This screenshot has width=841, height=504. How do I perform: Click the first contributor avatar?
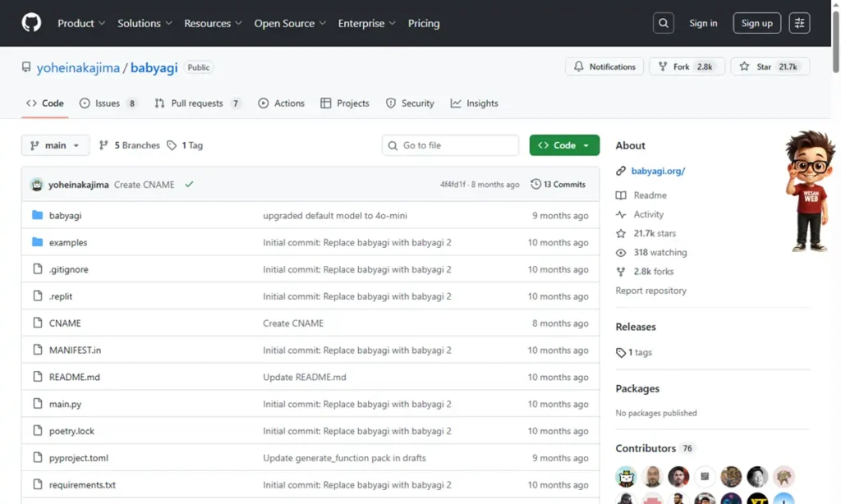coord(626,476)
